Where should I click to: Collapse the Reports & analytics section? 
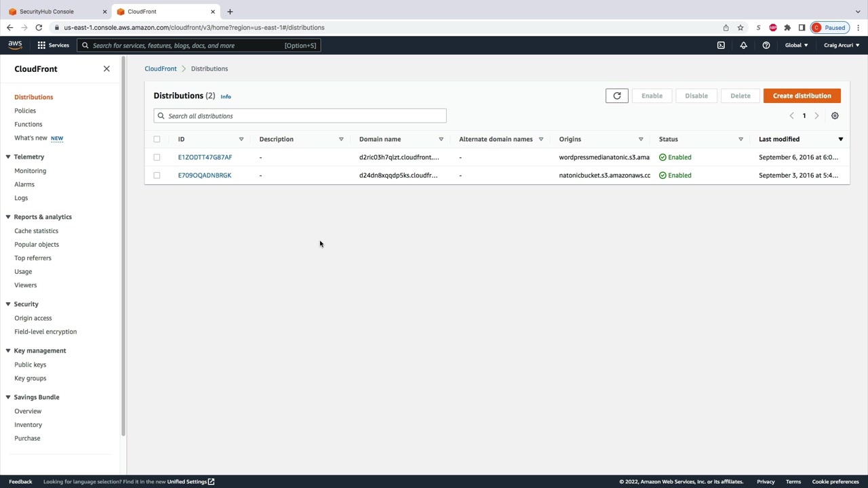[x=8, y=217]
